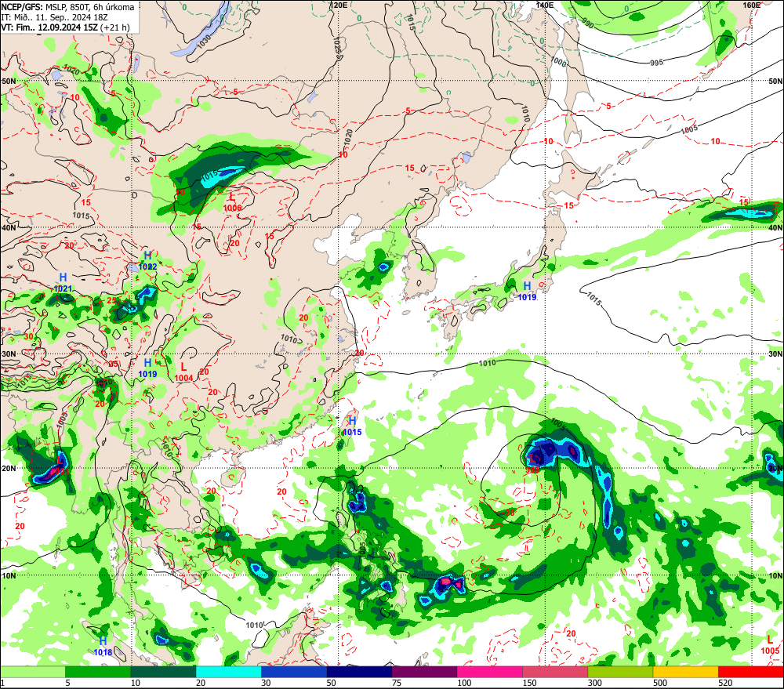Click the H 1015 marker near Taiwan

[x=352, y=426]
